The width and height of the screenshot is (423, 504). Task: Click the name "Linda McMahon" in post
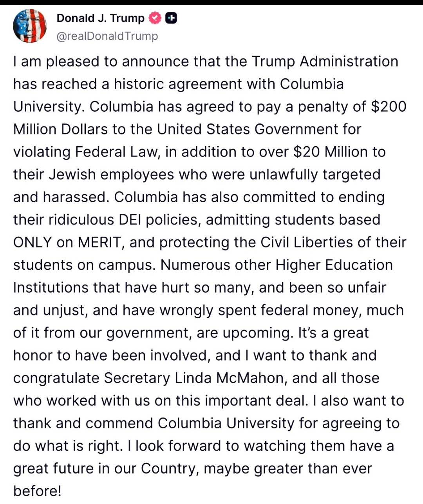click(229, 378)
